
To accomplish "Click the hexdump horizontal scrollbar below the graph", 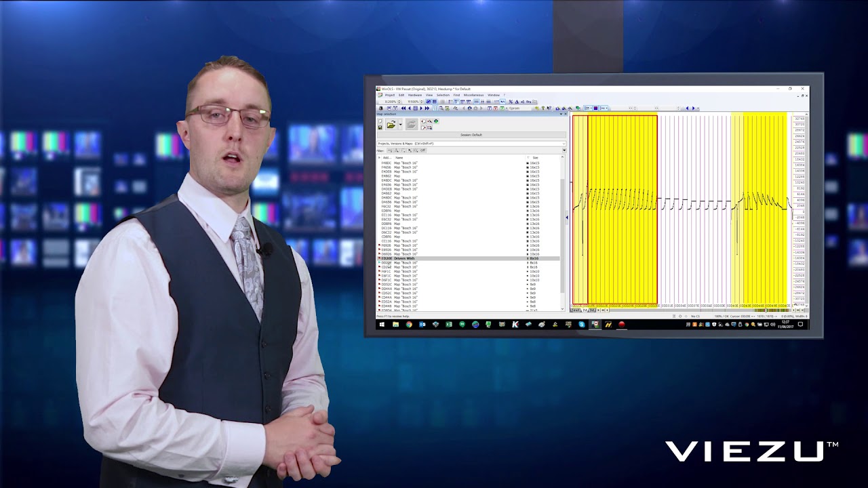I will click(700, 310).
